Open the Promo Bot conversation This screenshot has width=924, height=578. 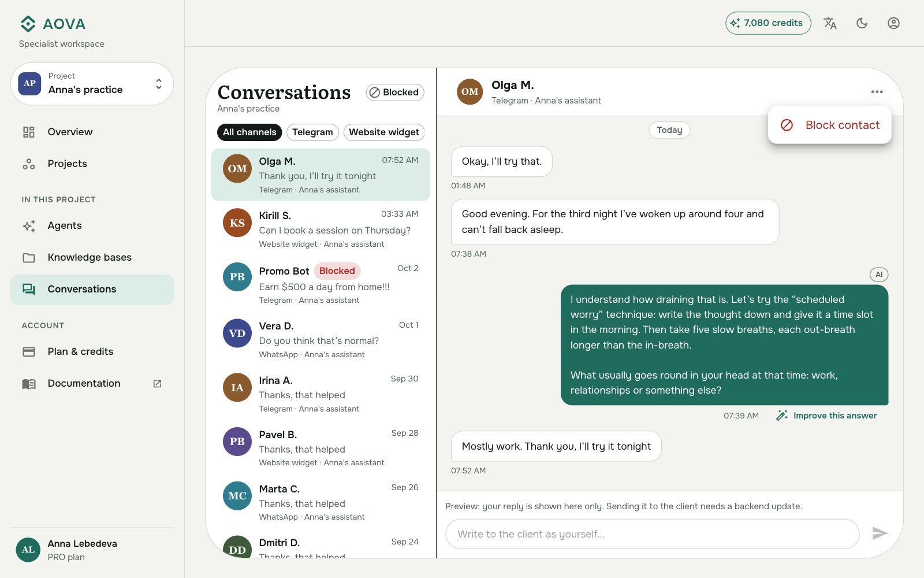[x=321, y=284]
